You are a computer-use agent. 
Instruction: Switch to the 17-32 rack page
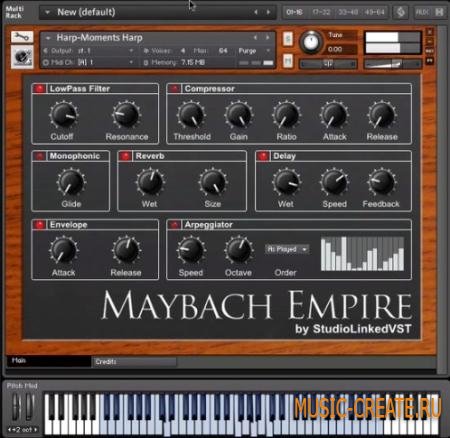[321, 12]
